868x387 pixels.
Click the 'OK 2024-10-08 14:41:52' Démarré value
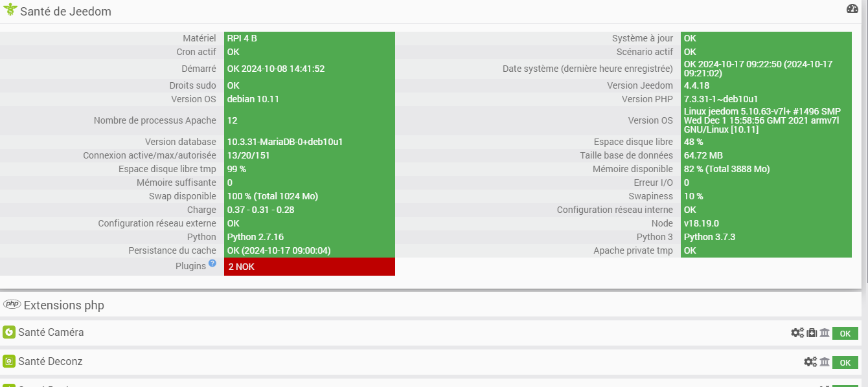click(276, 69)
